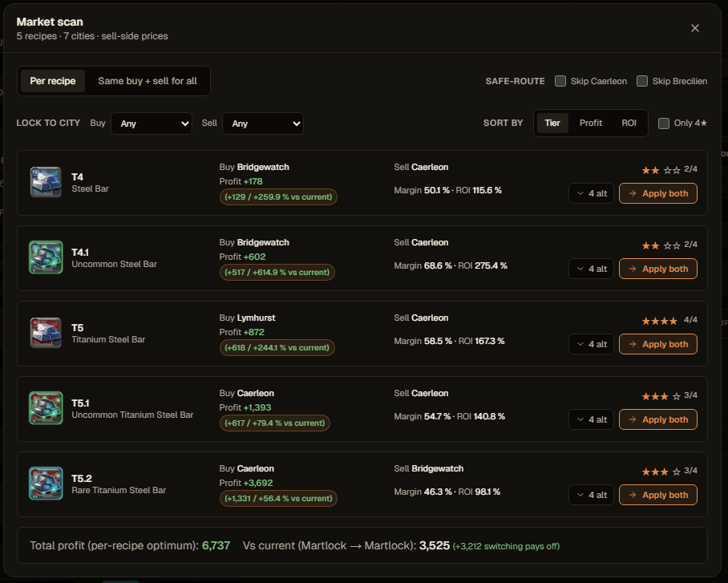The width and height of the screenshot is (728, 583).
Task: Click the T5.2 Rare Titanium Steel Bar icon
Action: pyautogui.click(x=46, y=483)
